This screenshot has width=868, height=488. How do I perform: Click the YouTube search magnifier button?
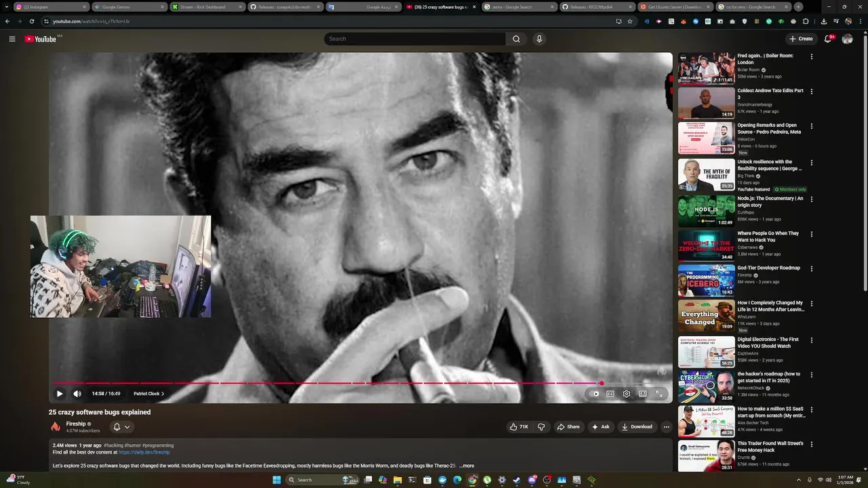(516, 39)
